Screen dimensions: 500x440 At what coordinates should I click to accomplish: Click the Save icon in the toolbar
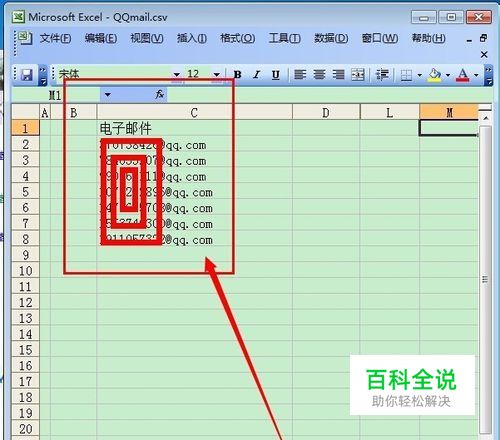[x=26, y=74]
